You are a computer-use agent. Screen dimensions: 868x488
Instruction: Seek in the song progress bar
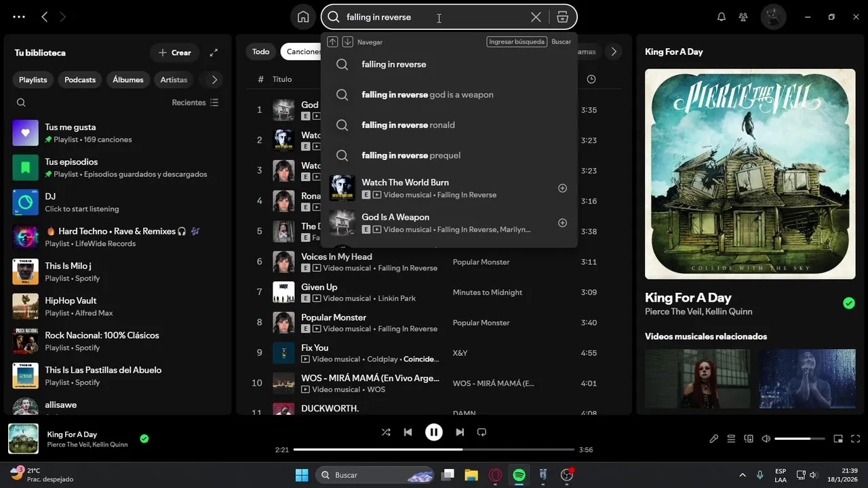(x=433, y=449)
